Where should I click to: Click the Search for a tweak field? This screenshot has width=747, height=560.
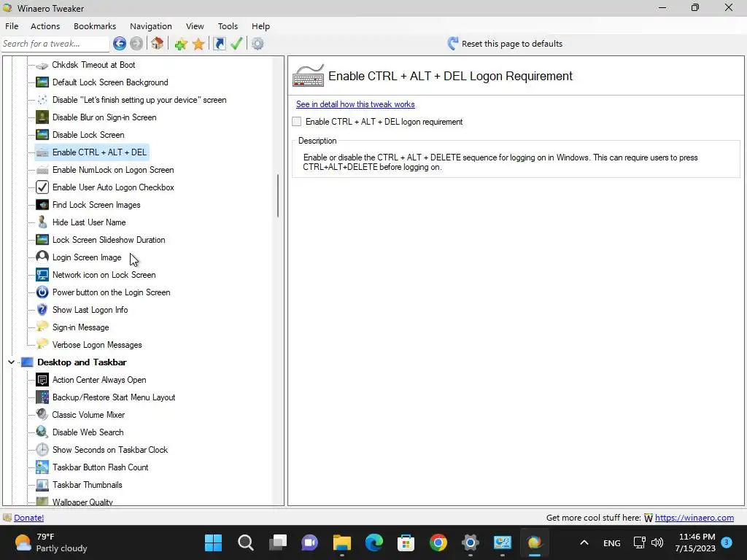tap(55, 44)
